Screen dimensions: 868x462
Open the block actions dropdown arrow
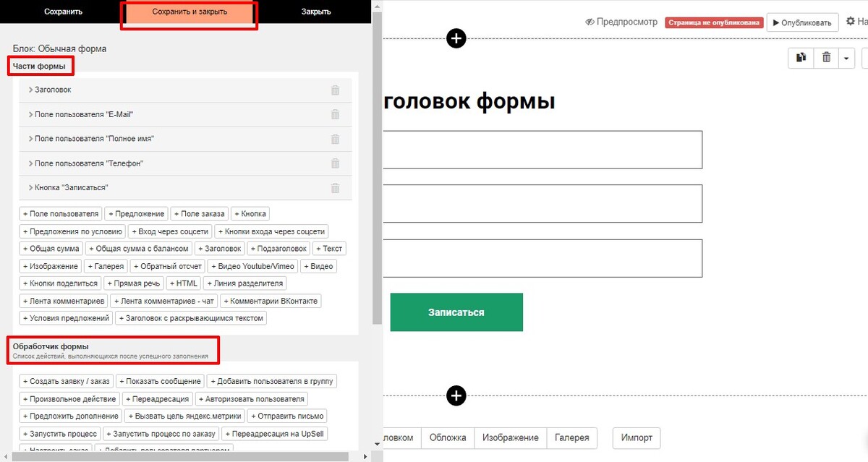(x=847, y=58)
